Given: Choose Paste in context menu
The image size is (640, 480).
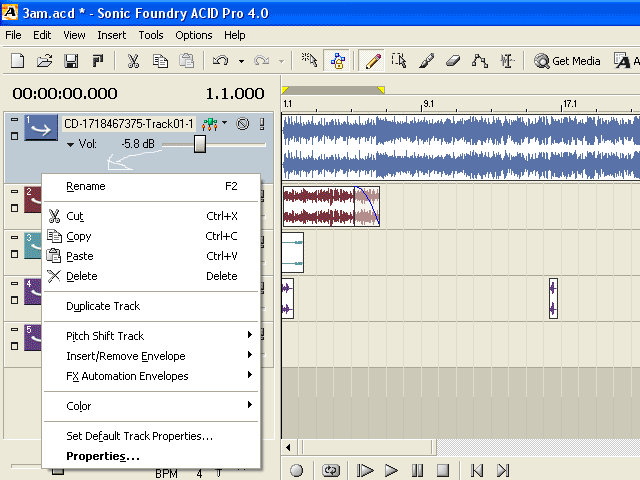Looking at the screenshot, I should (x=151, y=256).
